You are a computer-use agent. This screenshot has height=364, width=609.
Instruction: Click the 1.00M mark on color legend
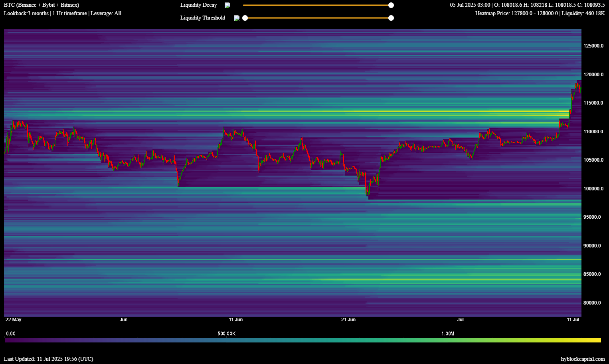click(x=447, y=334)
